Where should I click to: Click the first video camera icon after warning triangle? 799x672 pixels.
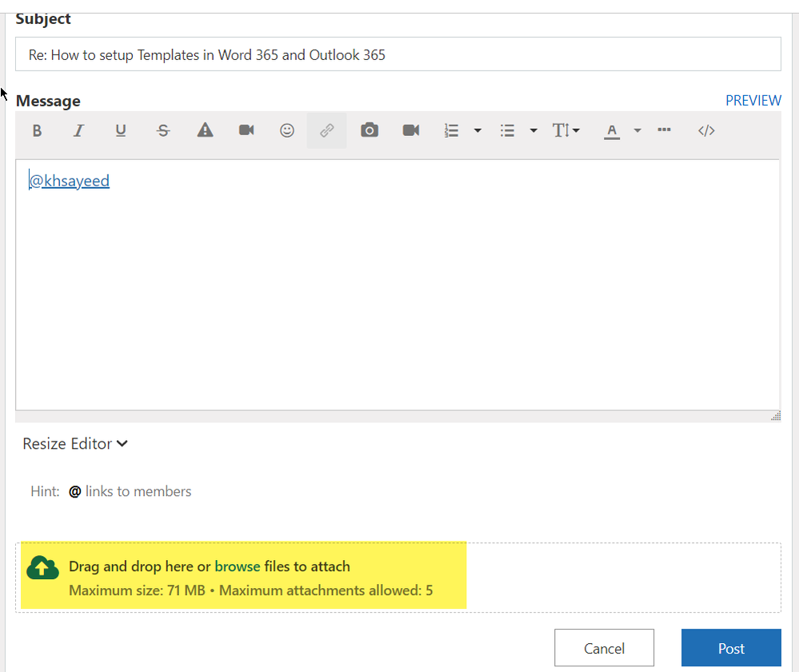pos(246,130)
